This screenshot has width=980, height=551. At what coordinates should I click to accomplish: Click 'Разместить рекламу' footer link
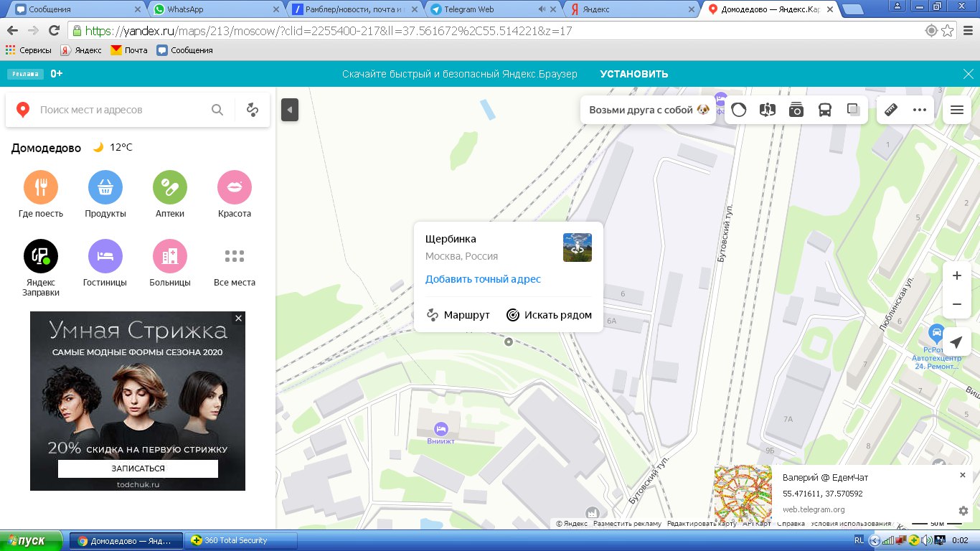click(x=627, y=524)
